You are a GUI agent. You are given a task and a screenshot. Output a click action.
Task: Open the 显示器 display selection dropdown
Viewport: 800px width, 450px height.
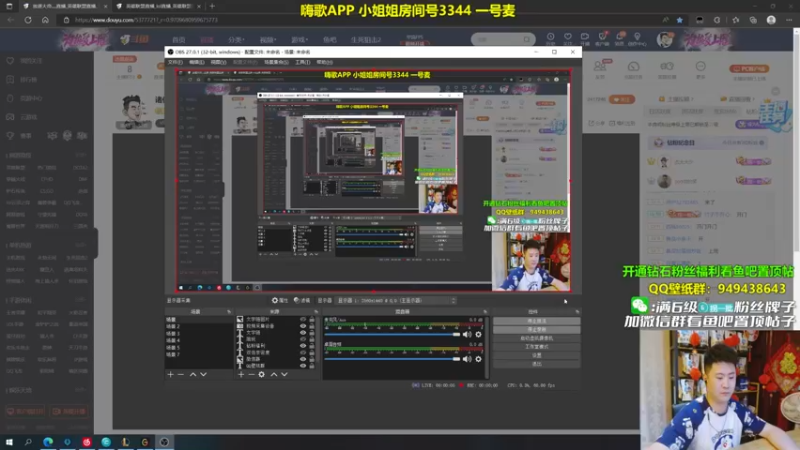[395, 301]
